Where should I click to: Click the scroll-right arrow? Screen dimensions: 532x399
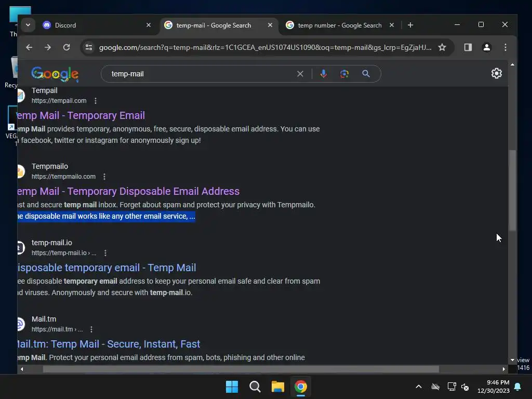pos(504,369)
